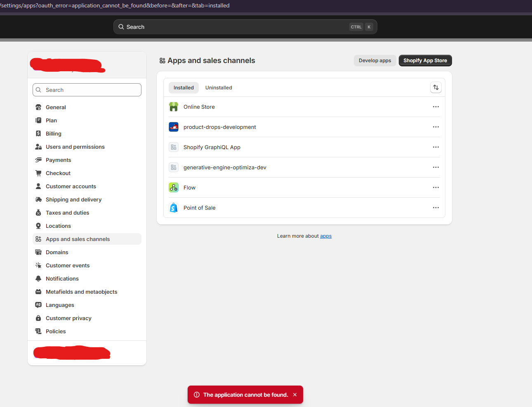Open the Point of Sale app name
532x407 pixels.
point(200,208)
